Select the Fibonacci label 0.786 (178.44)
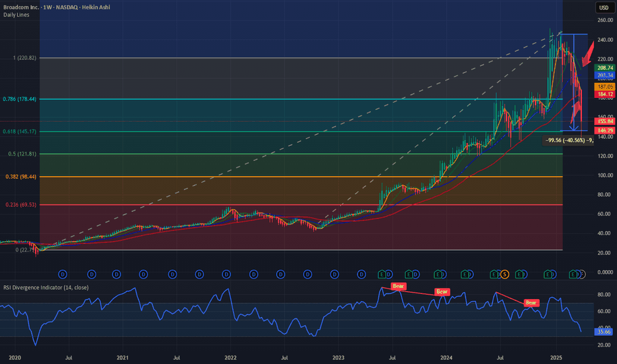617x364 pixels. click(x=19, y=99)
